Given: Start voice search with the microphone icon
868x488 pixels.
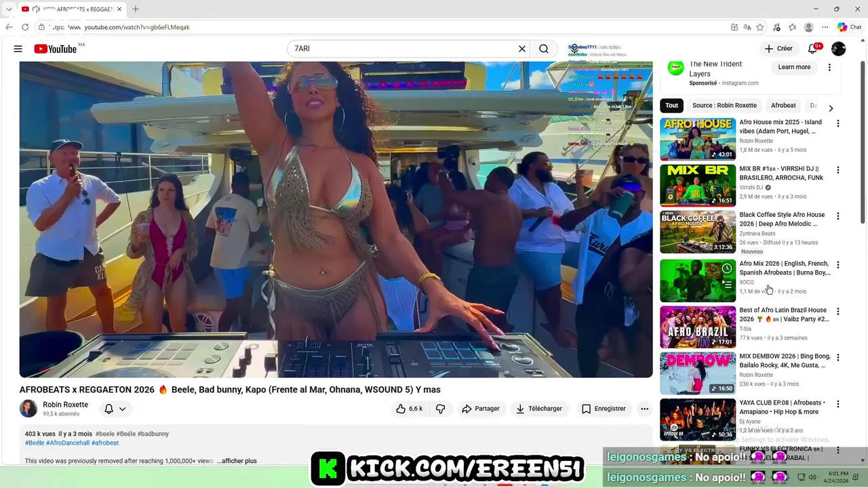Looking at the screenshot, I should [574, 49].
